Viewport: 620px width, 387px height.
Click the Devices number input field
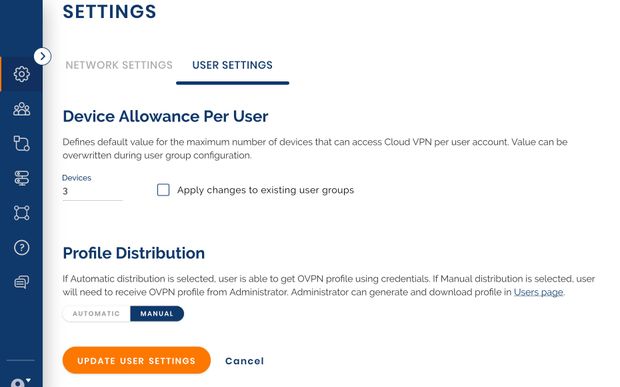[93, 191]
